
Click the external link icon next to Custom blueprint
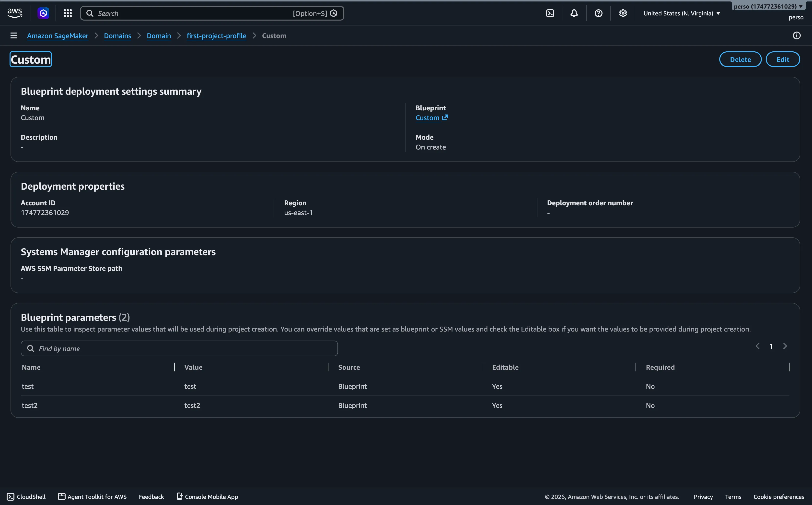pos(445,118)
